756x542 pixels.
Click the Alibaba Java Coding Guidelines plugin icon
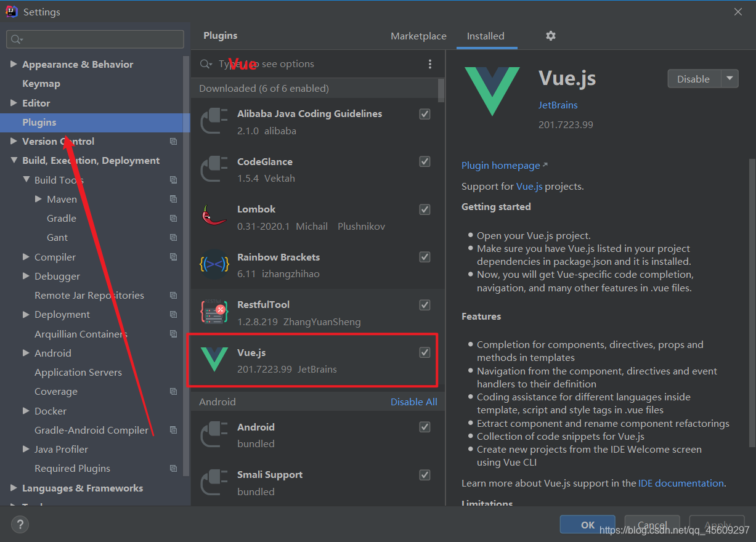(214, 121)
